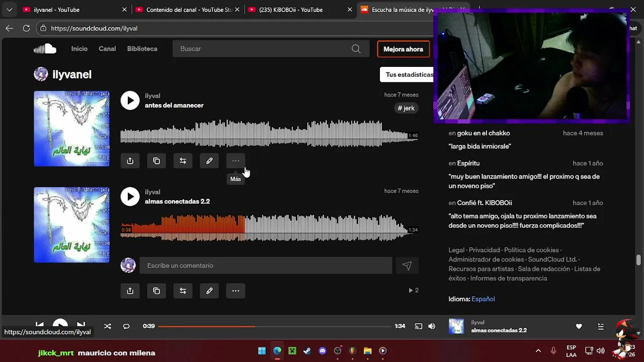Open antes del amanecer cover artwork
This screenshot has width=644, height=362.
71,129
